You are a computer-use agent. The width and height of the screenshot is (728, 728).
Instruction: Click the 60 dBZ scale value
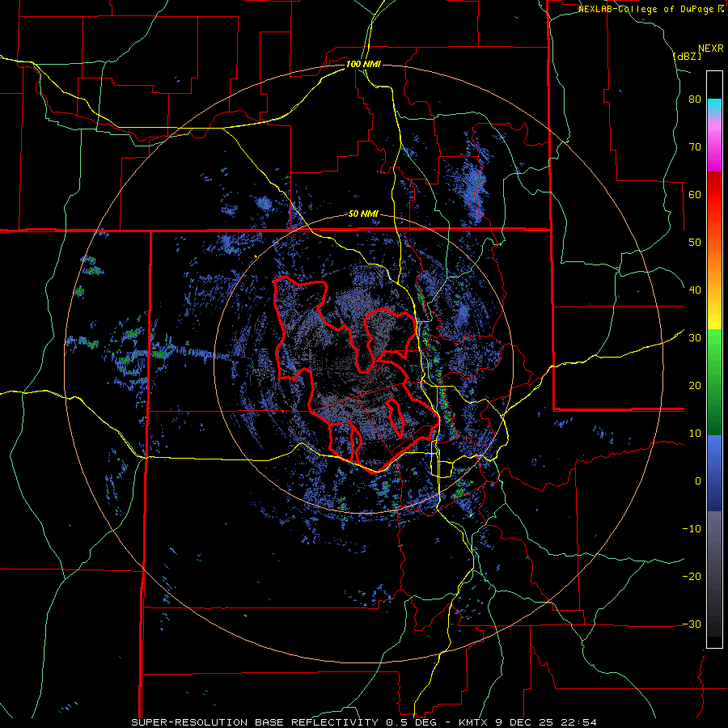point(695,194)
